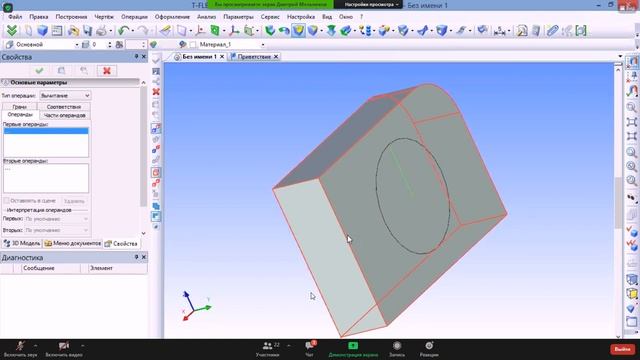Toggle the checkbox beside Материал_1
Viewport: 640px width, 360px height.
click(193, 44)
